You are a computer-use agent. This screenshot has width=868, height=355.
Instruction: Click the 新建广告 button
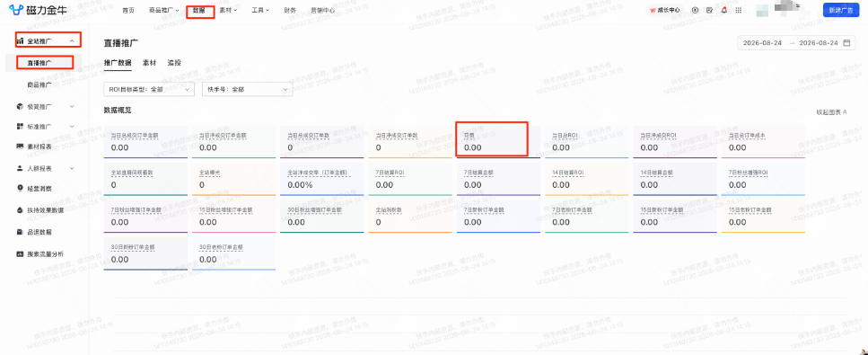(x=841, y=10)
